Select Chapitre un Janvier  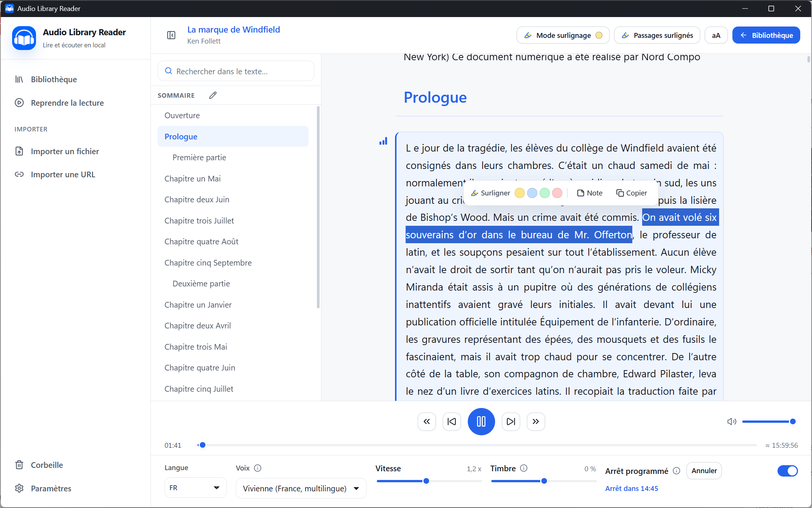tap(233, 305)
